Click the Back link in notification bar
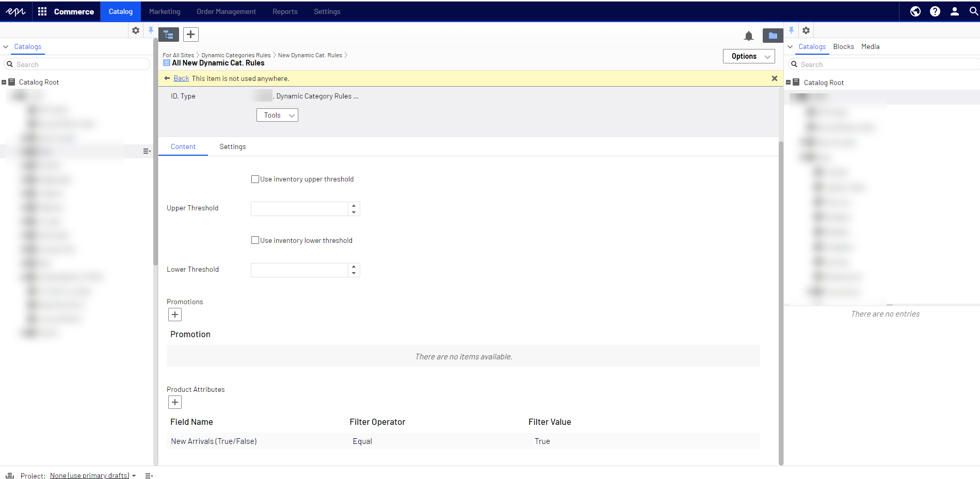The image size is (980, 479). coord(181,78)
